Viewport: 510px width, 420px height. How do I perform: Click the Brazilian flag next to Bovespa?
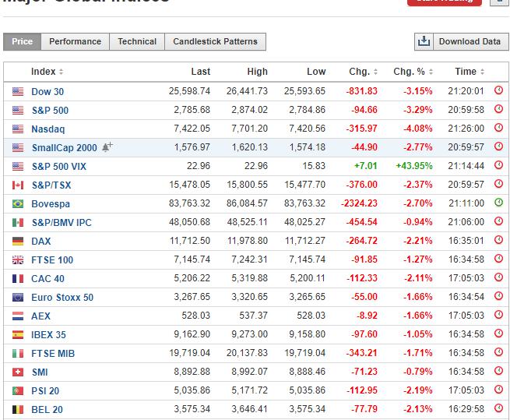[18, 204]
